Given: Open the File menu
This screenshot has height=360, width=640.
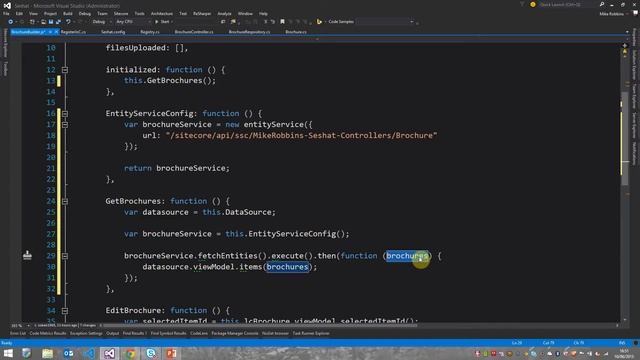Looking at the screenshot, I should point(6,13).
